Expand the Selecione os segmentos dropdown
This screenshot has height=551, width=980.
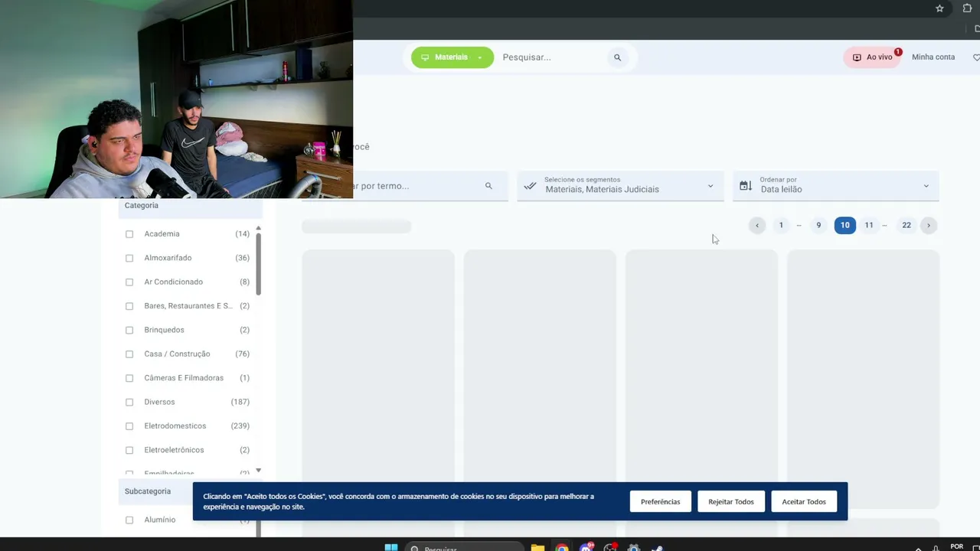pyautogui.click(x=620, y=186)
